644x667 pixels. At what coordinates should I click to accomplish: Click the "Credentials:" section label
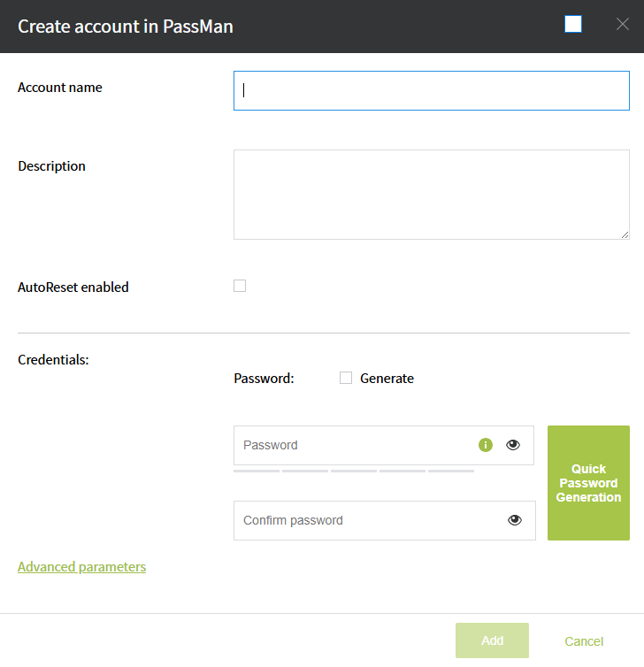click(x=53, y=360)
